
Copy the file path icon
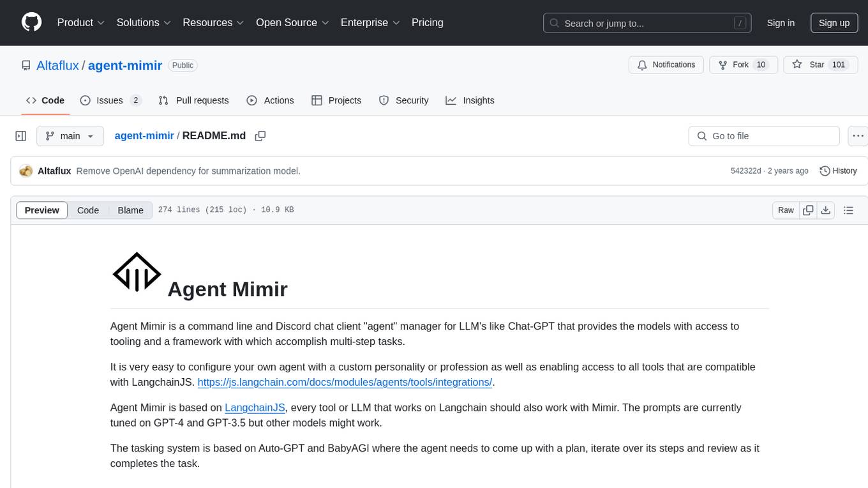pos(260,136)
